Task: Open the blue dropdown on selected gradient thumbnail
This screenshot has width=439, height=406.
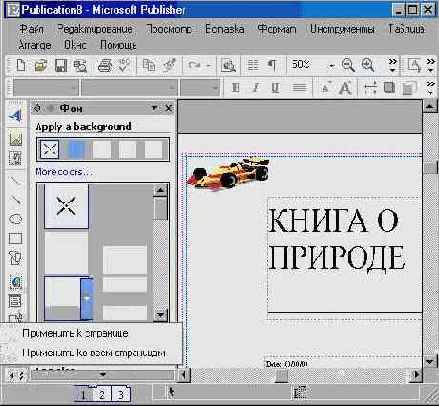Action: pyautogui.click(x=86, y=298)
